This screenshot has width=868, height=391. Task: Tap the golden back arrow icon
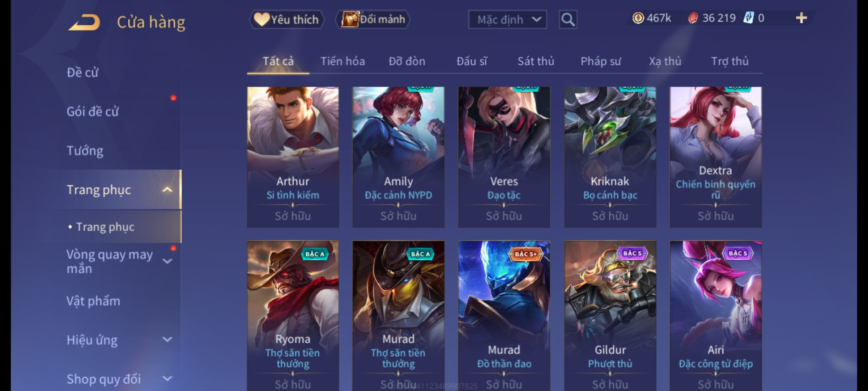click(84, 22)
